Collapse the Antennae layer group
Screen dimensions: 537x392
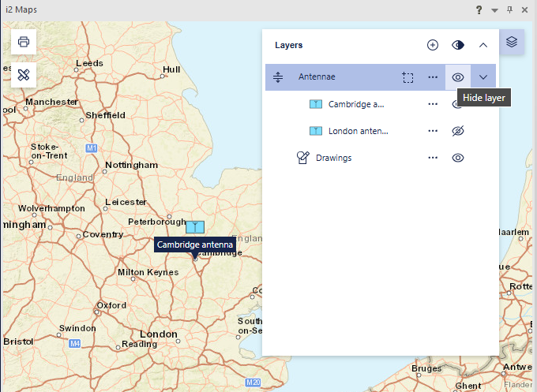[x=483, y=77]
